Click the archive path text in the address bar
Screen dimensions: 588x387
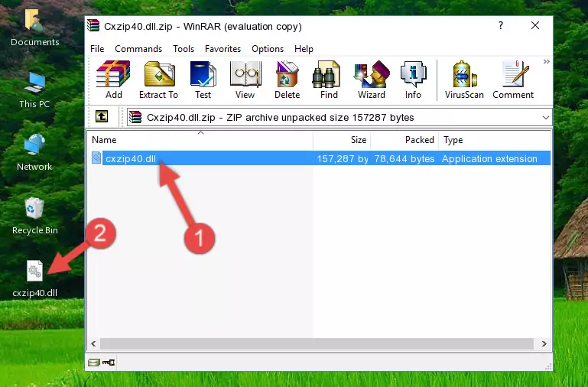tap(281, 117)
